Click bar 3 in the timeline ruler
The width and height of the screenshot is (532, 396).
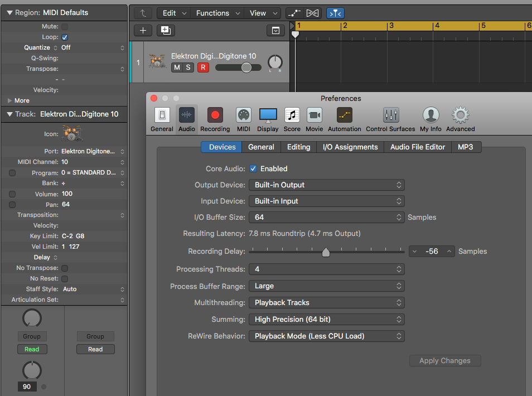[391, 26]
